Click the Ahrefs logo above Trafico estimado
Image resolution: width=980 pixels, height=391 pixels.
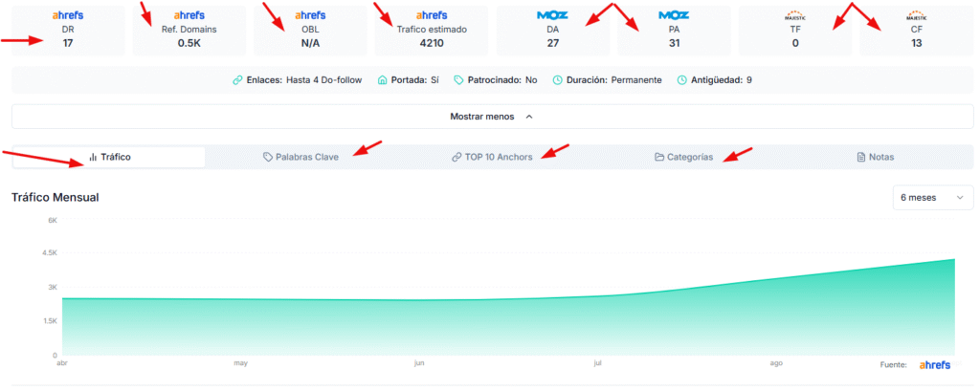click(432, 15)
